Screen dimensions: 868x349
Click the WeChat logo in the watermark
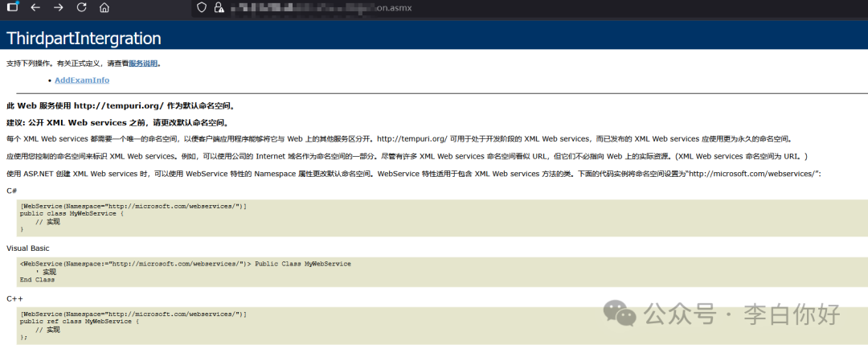point(618,313)
